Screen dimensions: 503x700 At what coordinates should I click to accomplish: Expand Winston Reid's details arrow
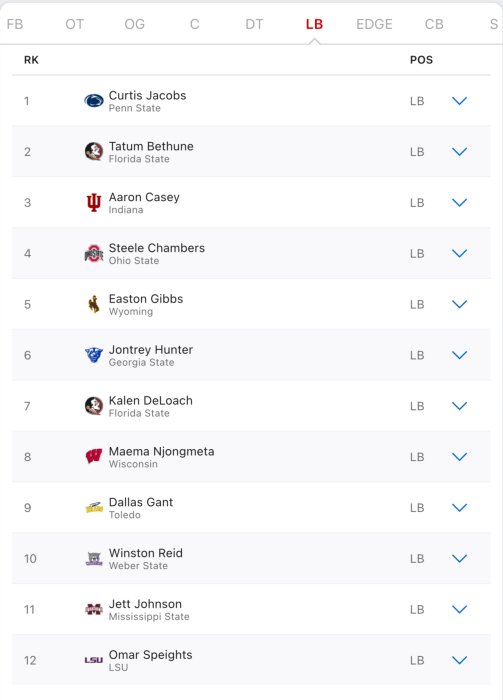coord(459,558)
